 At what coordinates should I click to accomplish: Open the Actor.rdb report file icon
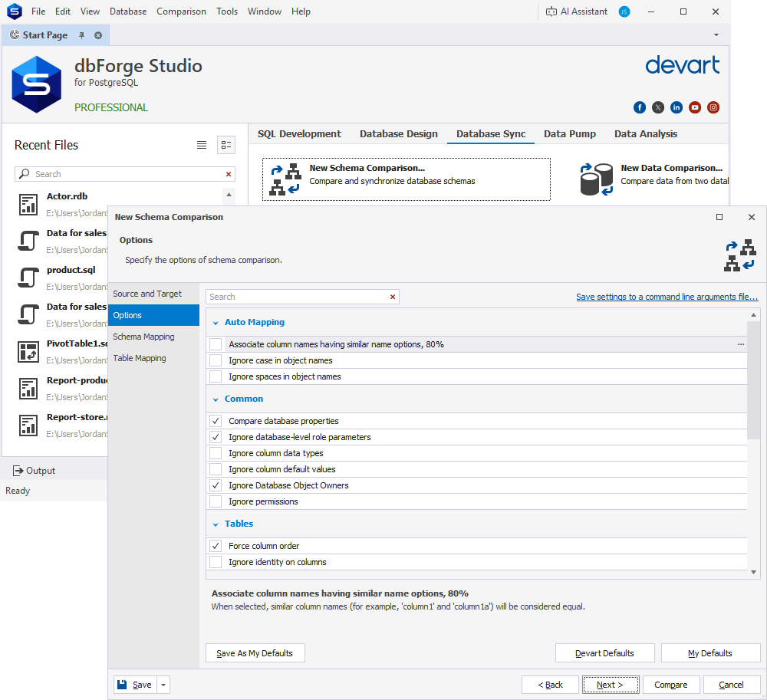tap(28, 205)
